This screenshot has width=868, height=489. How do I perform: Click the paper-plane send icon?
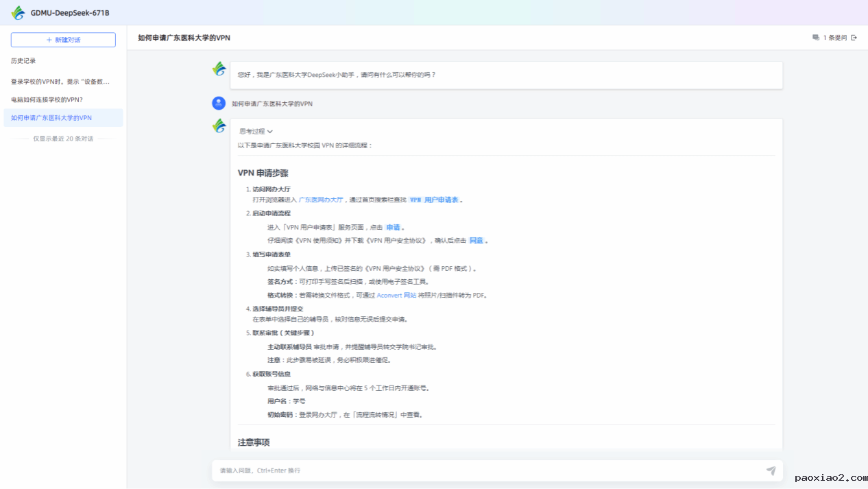(771, 470)
